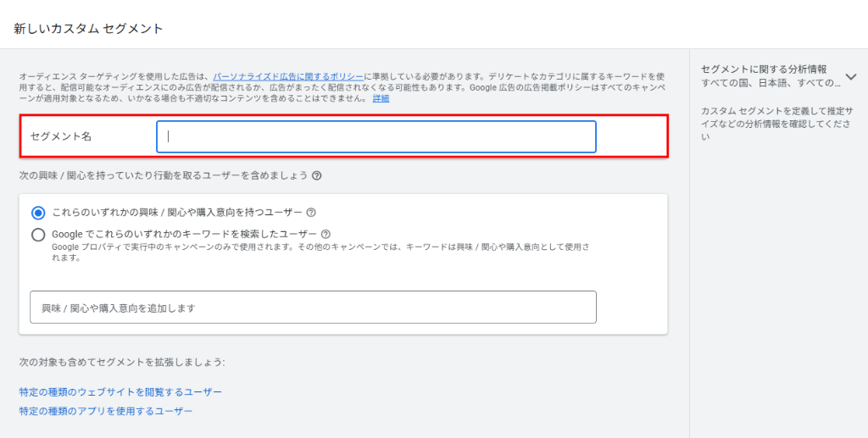
Task: Select これらのいずれかの興味 / 関心や購入意向 radio button
Action: coord(38,213)
